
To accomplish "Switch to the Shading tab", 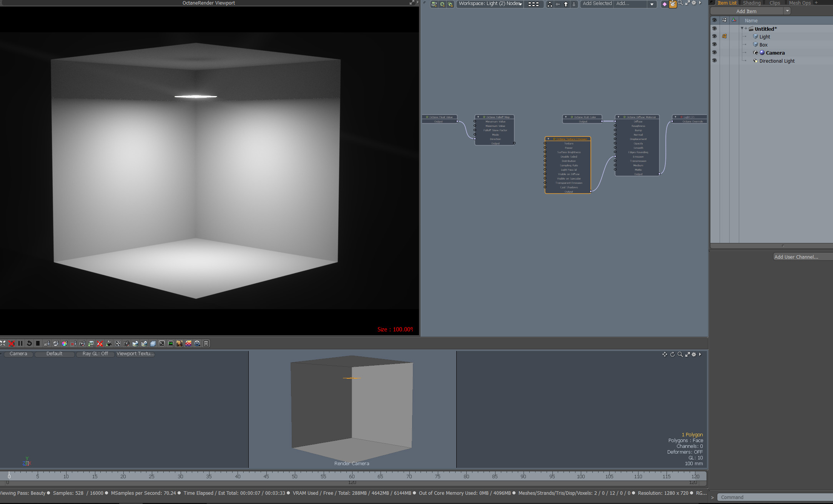I will pos(752,3).
